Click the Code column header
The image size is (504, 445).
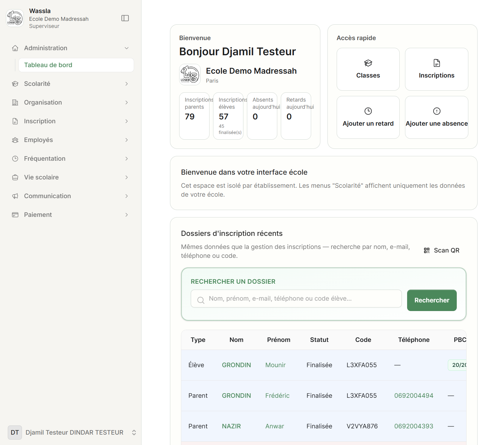click(x=363, y=340)
